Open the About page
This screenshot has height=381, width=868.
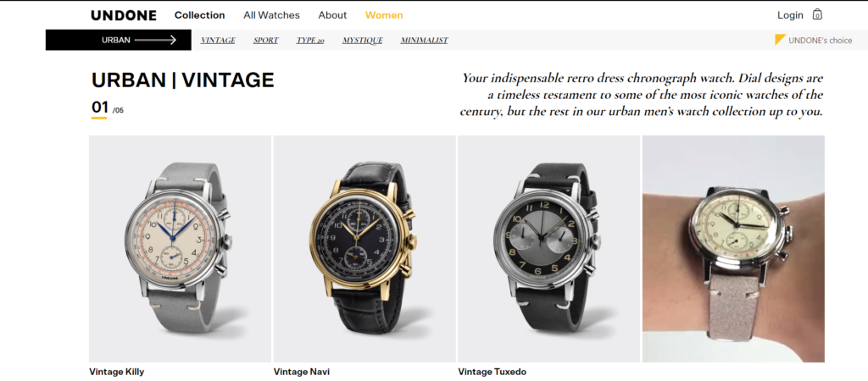point(332,15)
